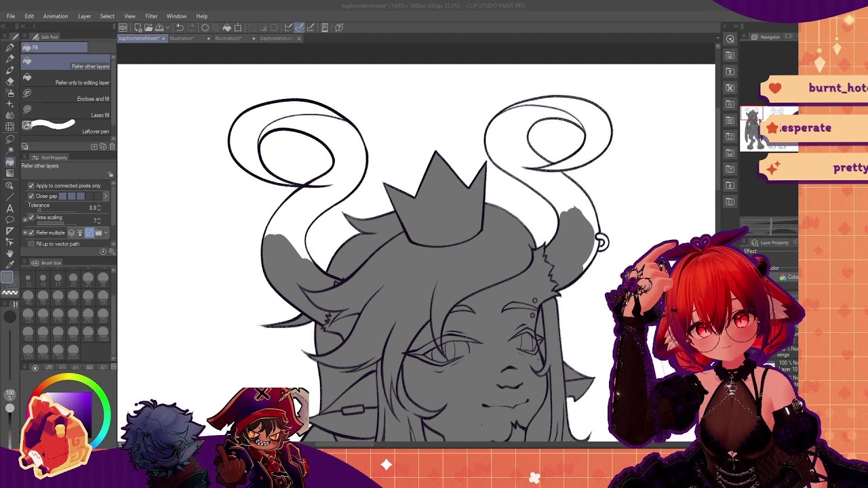Image resolution: width=868 pixels, height=488 pixels.
Task: Select the Hand move tool in the toolbar
Action: 9,253
